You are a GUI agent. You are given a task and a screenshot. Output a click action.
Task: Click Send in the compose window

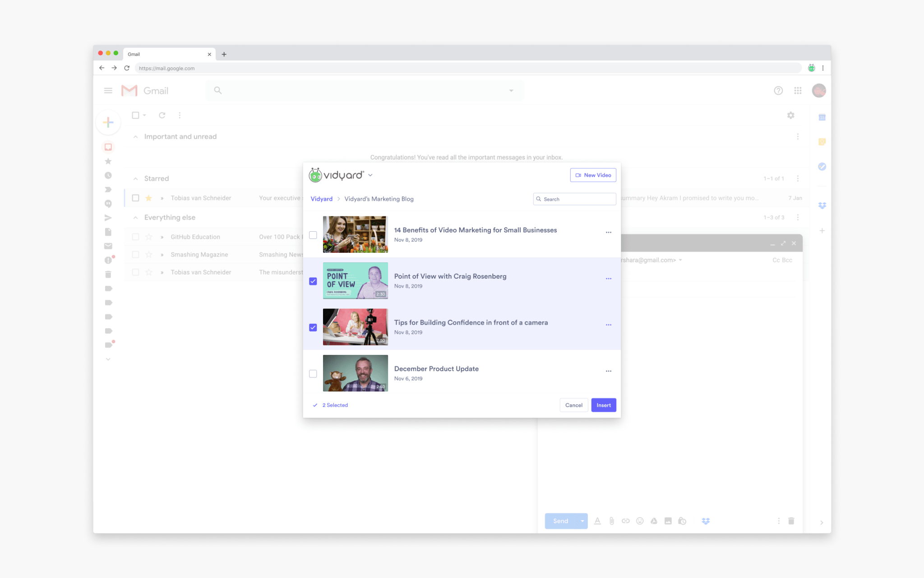(x=561, y=521)
